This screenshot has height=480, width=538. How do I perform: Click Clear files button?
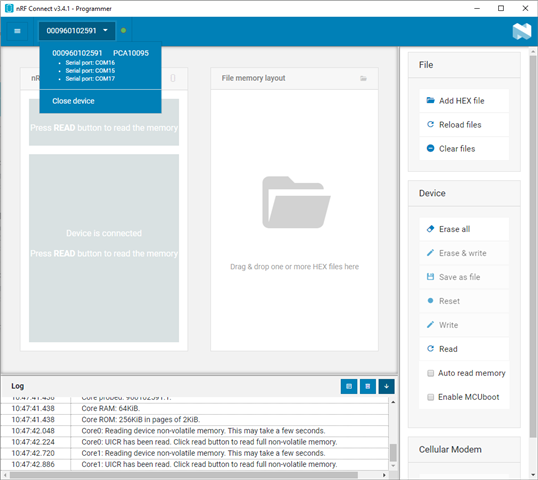[x=464, y=149]
